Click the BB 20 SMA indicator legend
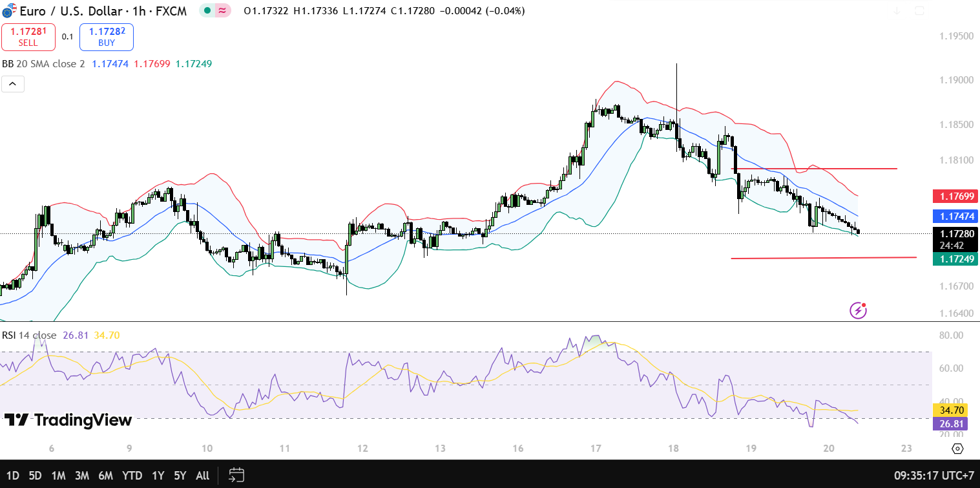The image size is (980, 488). (44, 63)
